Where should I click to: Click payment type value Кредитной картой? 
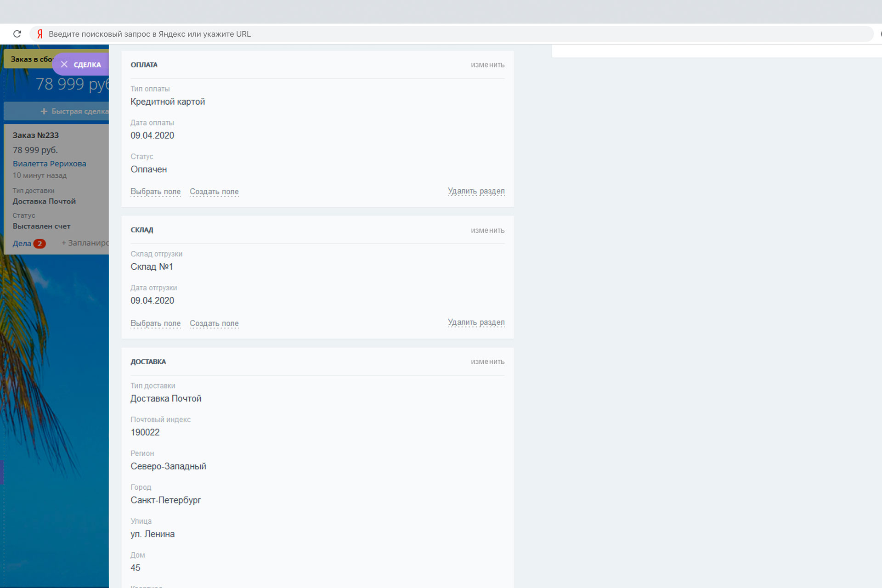click(x=168, y=102)
